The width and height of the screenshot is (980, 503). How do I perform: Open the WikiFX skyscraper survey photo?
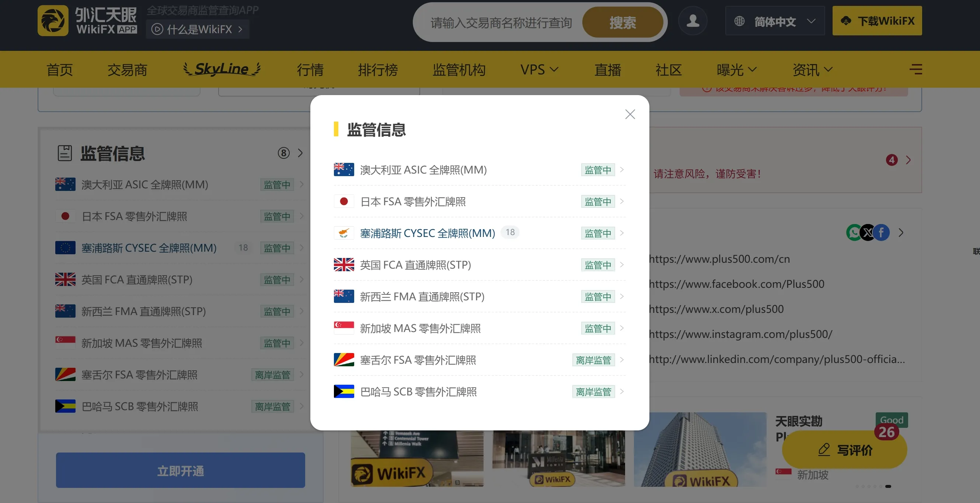[700, 449]
